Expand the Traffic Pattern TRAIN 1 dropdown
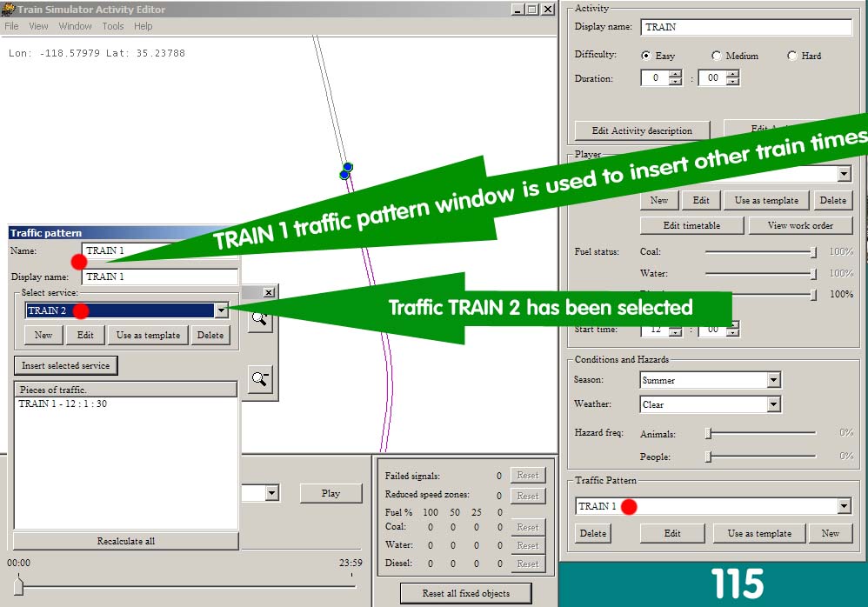 (843, 506)
